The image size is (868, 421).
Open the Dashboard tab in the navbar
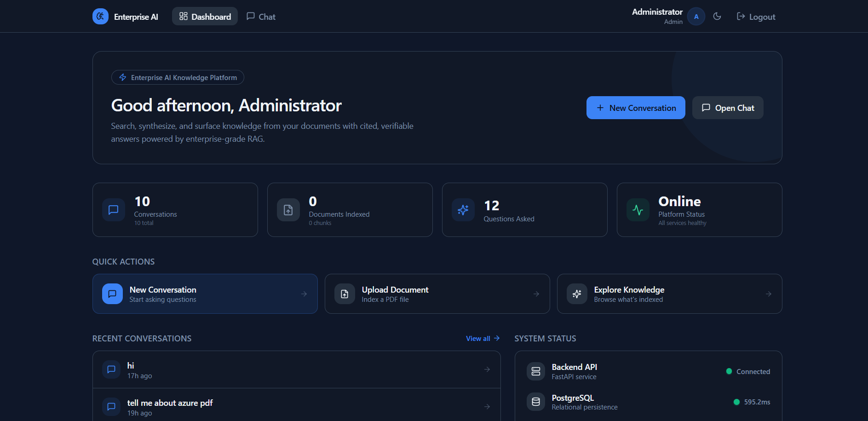point(205,17)
